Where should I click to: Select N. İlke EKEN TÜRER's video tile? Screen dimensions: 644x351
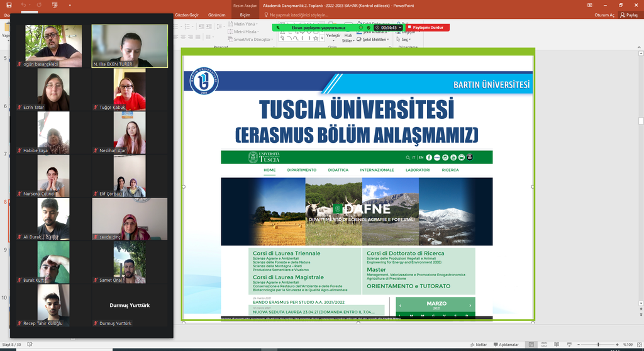point(130,46)
